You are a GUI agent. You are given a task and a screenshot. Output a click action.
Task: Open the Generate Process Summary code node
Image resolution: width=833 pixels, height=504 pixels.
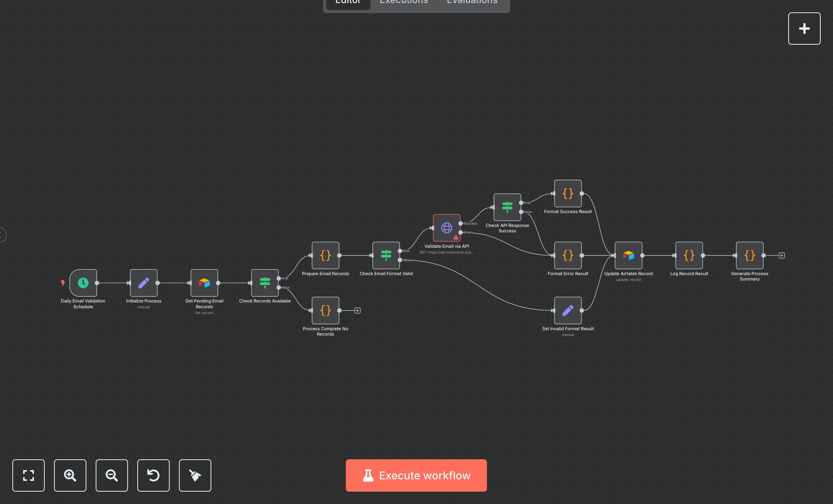[x=749, y=255]
